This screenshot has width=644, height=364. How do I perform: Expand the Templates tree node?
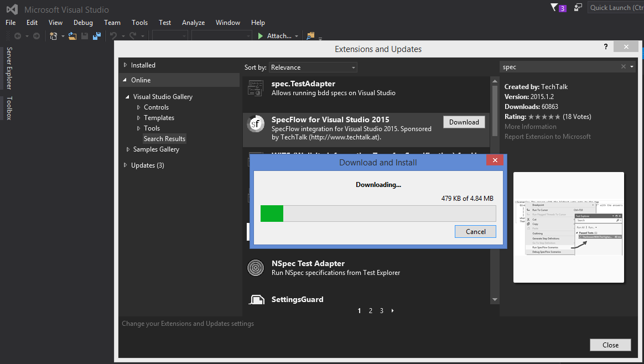pyautogui.click(x=159, y=117)
